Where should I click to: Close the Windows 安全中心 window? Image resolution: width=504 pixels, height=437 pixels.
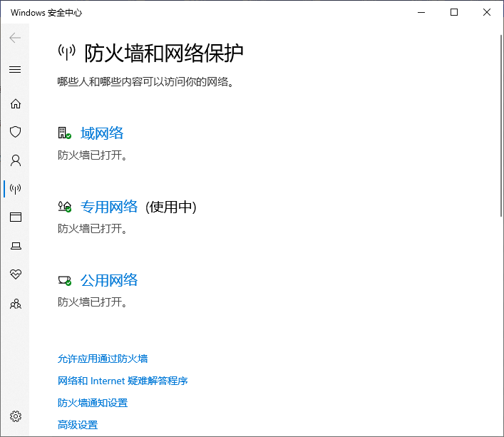487,13
